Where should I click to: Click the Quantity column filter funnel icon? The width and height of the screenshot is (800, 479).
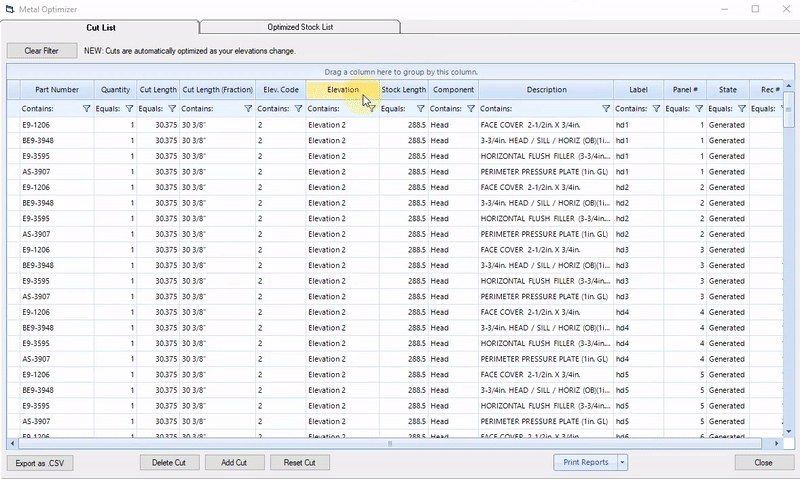[129, 109]
